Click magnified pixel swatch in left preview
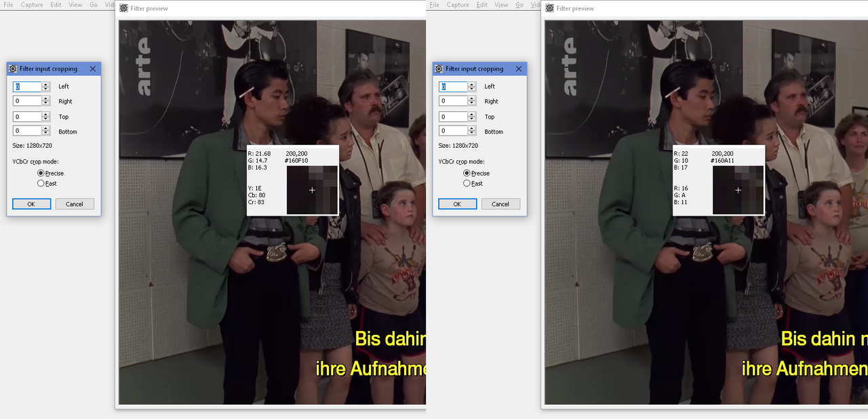This screenshot has height=419, width=868. pos(312,190)
